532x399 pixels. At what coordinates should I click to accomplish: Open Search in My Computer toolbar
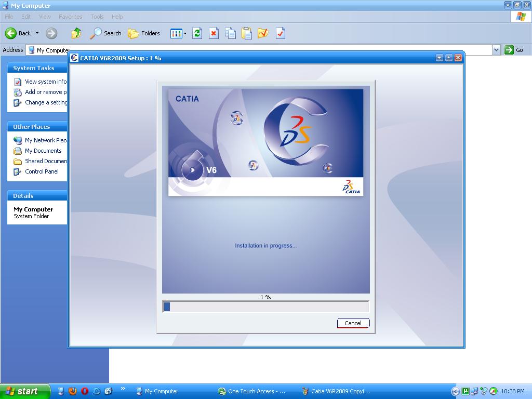[x=105, y=33]
